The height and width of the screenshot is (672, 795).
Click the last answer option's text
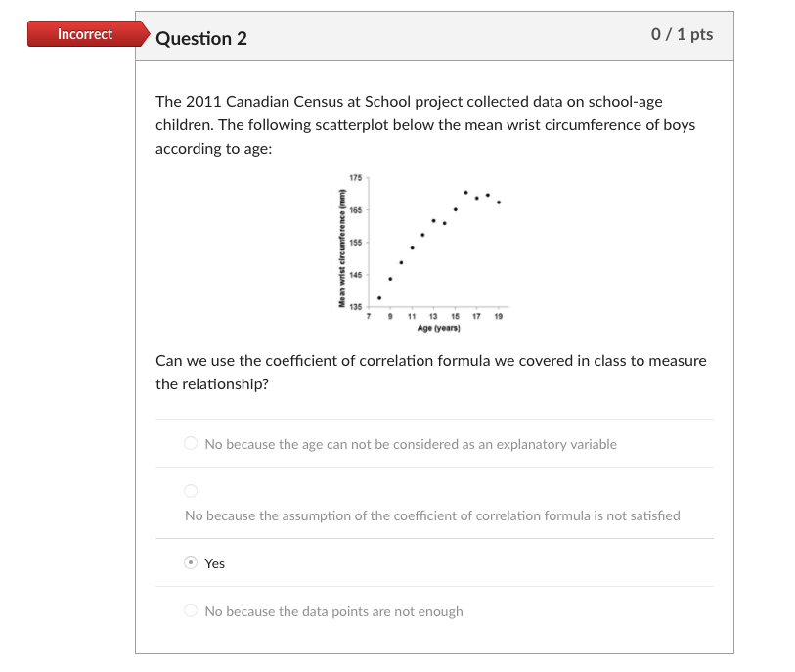[333, 610]
